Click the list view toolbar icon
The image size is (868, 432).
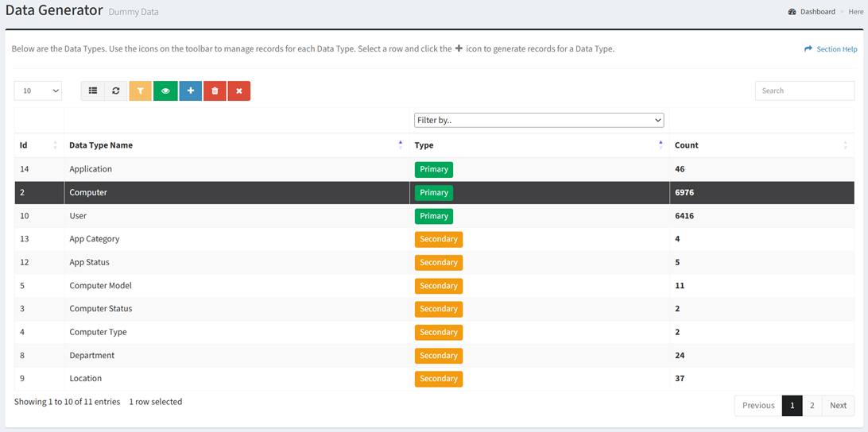[x=93, y=91]
